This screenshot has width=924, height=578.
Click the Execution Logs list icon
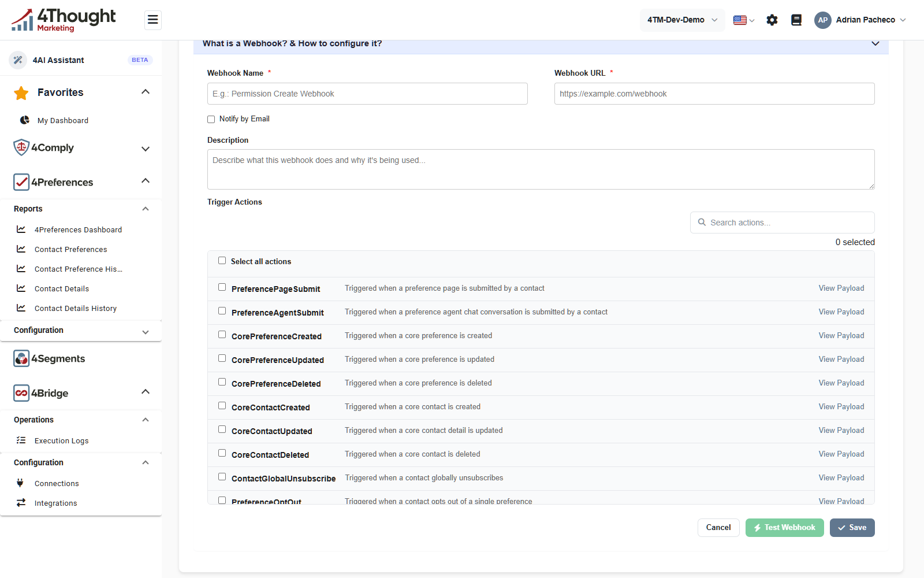21,440
